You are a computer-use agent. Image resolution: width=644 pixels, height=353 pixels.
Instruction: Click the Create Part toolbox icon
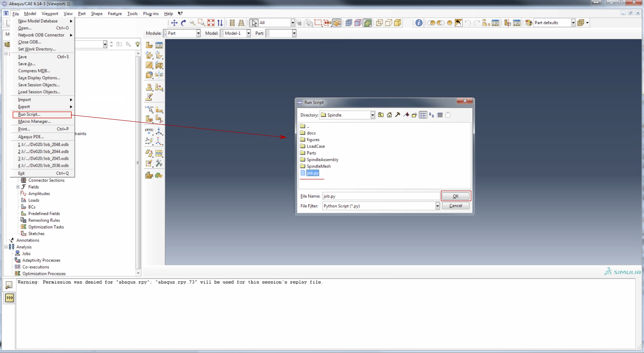point(149,45)
